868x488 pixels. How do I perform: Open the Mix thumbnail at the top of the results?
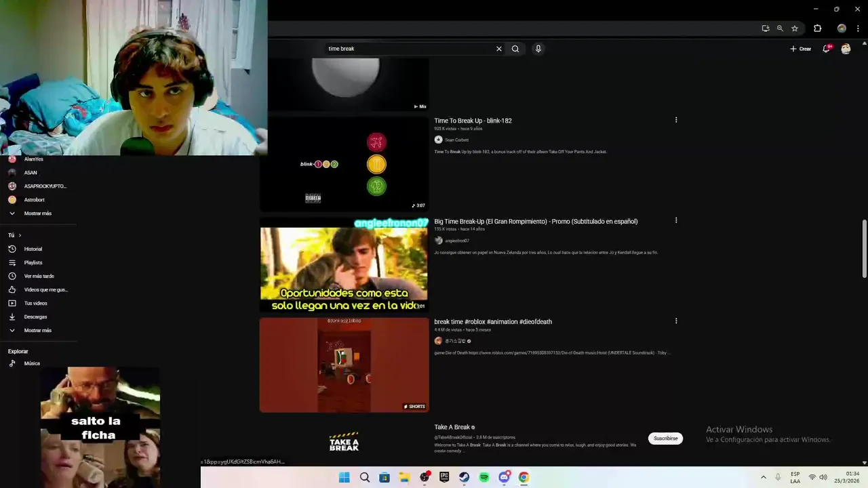(x=344, y=85)
